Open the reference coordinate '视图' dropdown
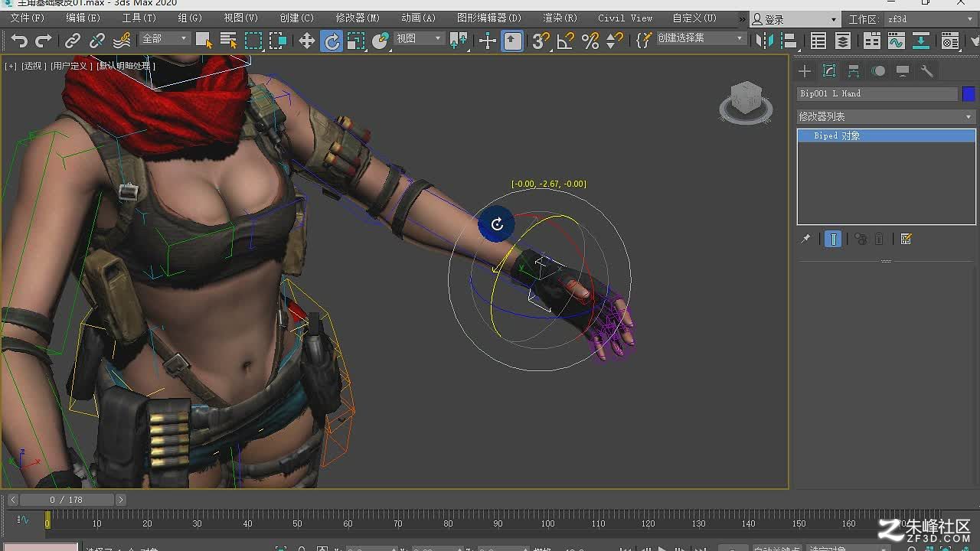The width and height of the screenshot is (980, 551). [418, 38]
